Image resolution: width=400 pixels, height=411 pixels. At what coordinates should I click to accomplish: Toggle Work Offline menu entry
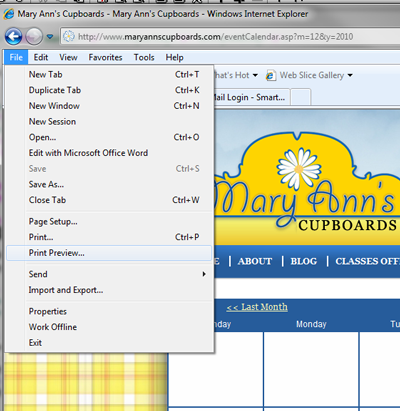[x=109, y=327]
